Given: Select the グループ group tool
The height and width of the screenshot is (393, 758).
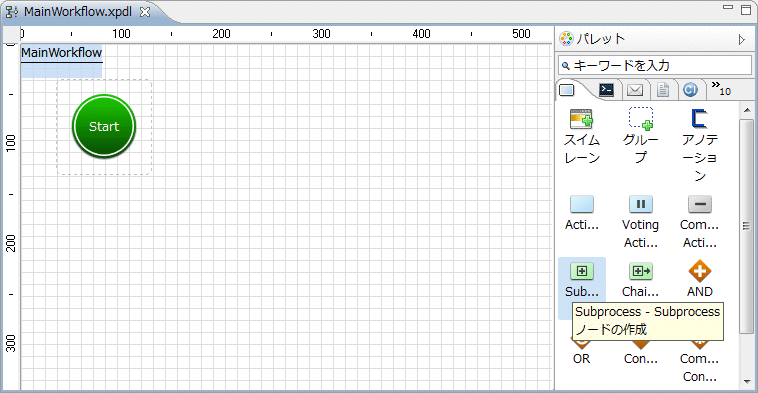Looking at the screenshot, I should 641,136.
